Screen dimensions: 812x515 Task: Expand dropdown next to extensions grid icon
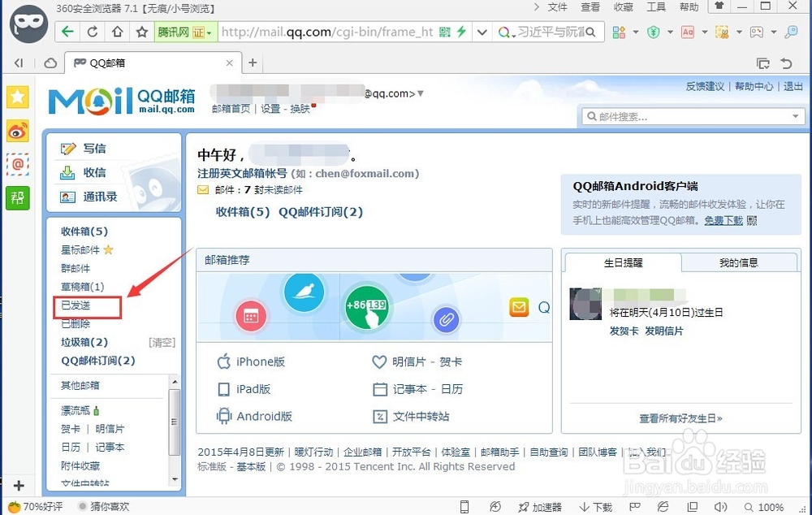(x=636, y=32)
